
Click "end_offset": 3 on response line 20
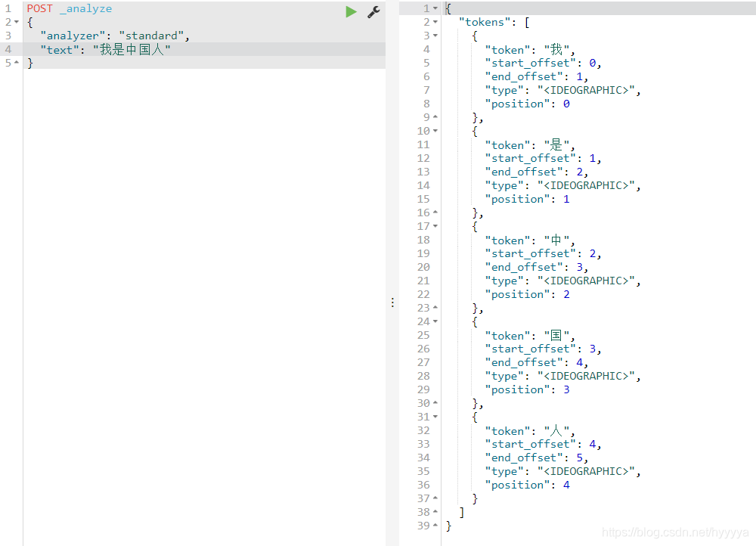coord(536,267)
